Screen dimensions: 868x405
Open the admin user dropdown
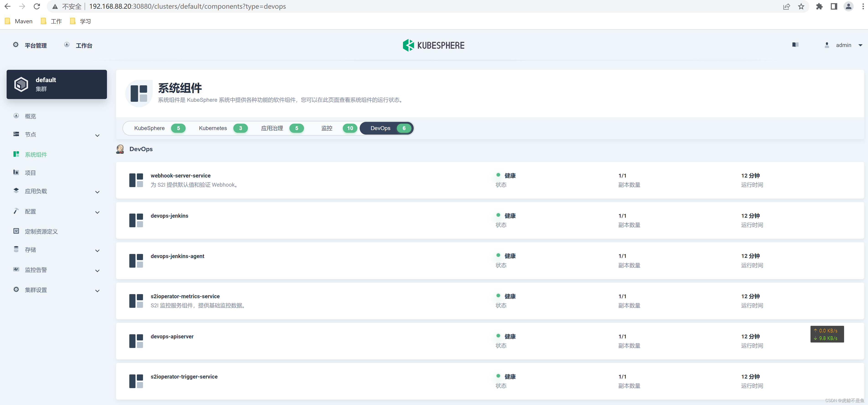(x=844, y=45)
